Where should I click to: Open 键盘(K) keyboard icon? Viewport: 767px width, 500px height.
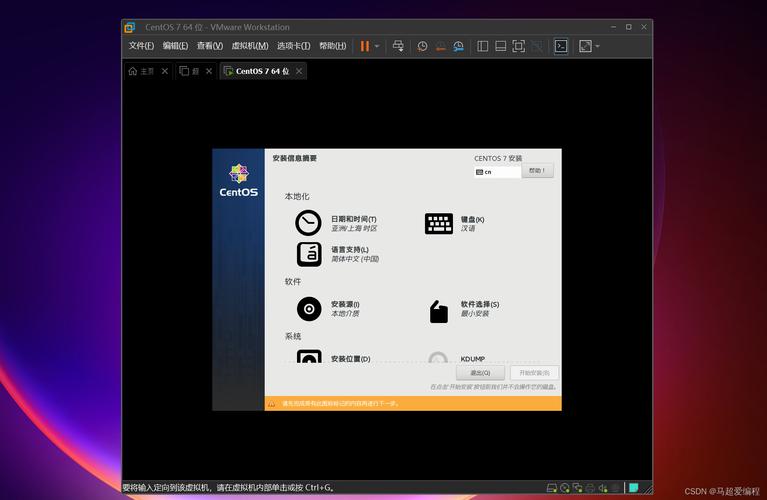[x=439, y=224]
